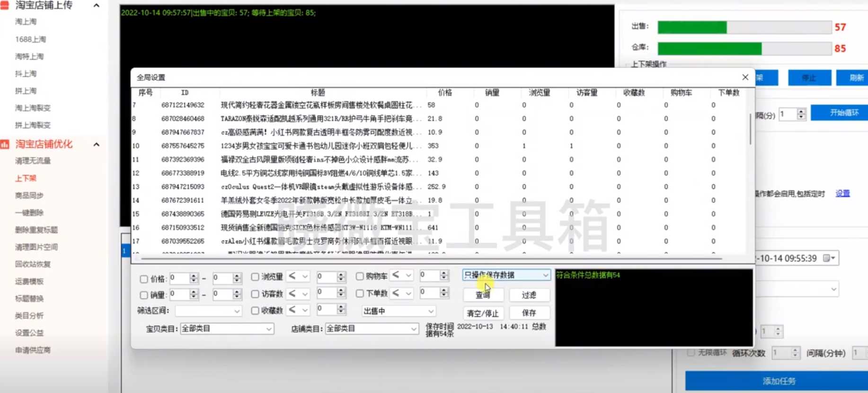Enable the 浏览量 filter checkbox
This screenshot has height=393, width=868.
pos(255,277)
